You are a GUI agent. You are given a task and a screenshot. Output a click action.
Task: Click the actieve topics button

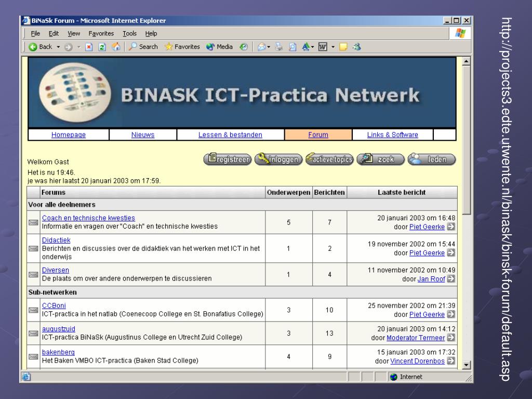coord(329,159)
